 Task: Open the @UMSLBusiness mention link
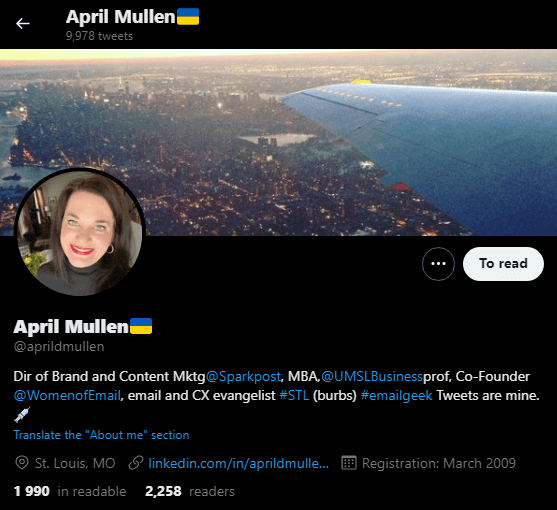372,376
